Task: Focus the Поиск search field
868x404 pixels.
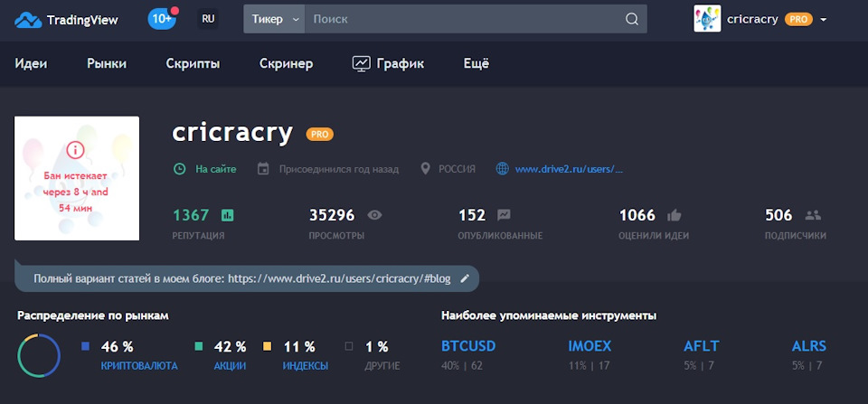Action: tap(476, 19)
